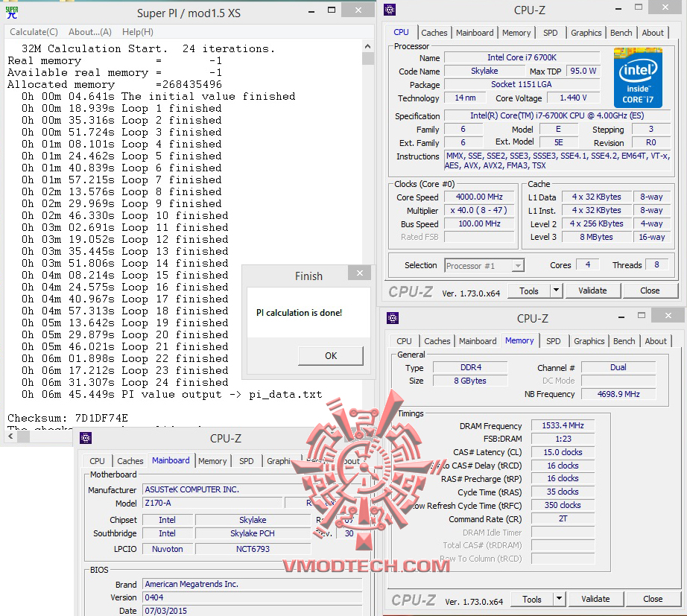Image resolution: width=687 pixels, height=616 pixels.
Task: Click the CPU-Z icon in Mainboard window title
Action: 86,438
